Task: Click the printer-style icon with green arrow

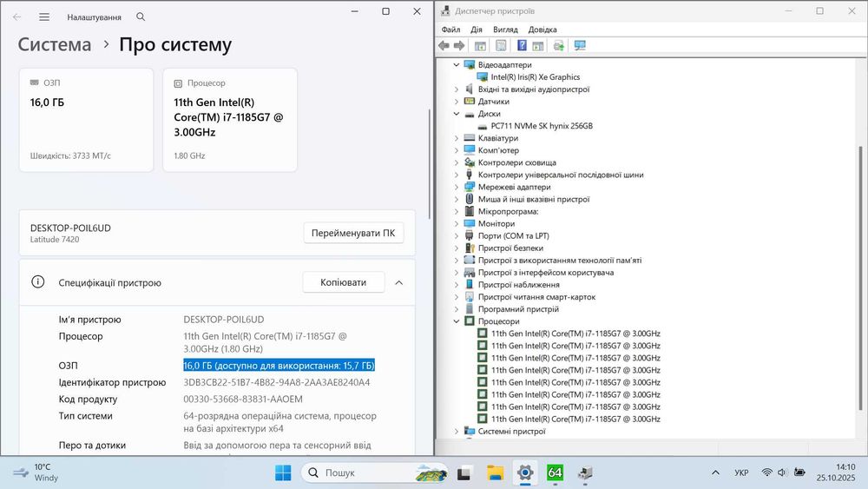Action: tap(558, 45)
